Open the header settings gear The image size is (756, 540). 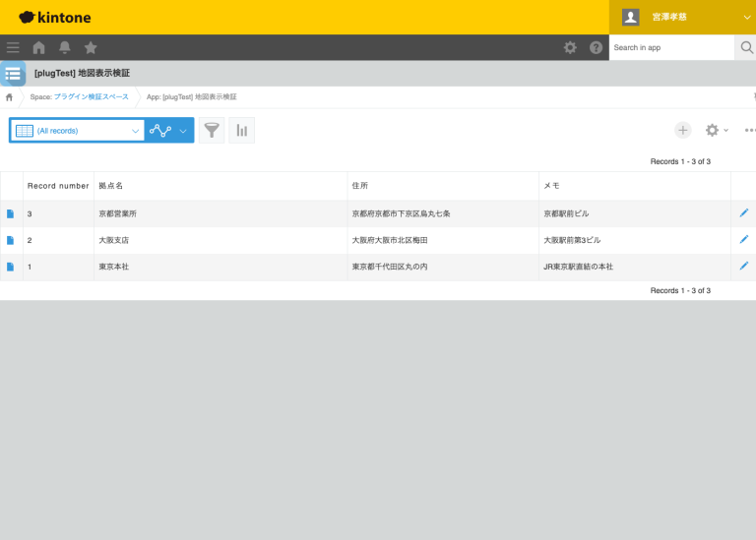tap(570, 47)
